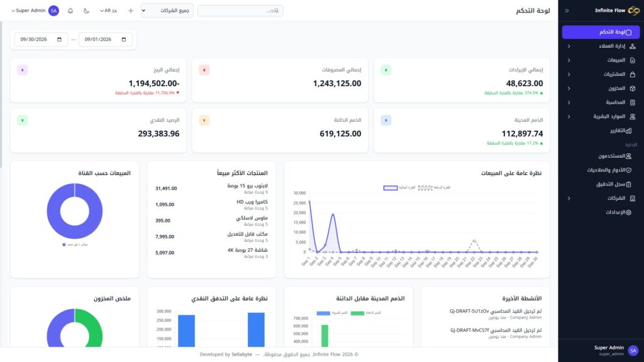The width and height of the screenshot is (644, 362).
Task: Click the customers management sidebar icon
Action: coord(632,47)
